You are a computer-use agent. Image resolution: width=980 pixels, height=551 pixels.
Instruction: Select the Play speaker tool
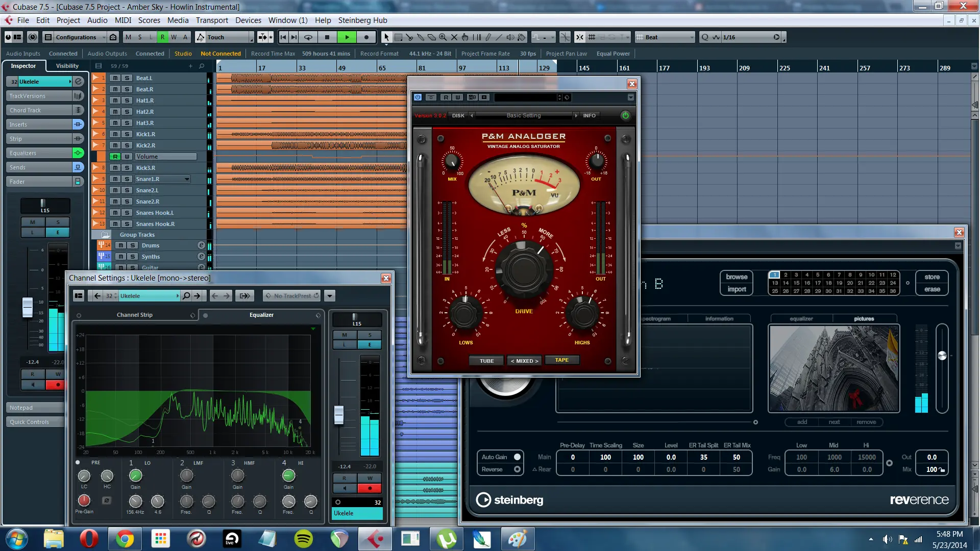[510, 37]
